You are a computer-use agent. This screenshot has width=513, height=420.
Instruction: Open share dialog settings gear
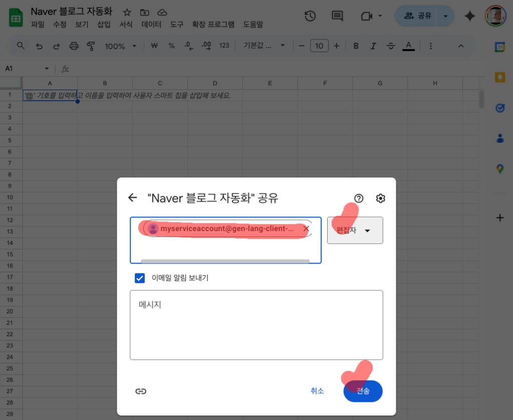[380, 198]
